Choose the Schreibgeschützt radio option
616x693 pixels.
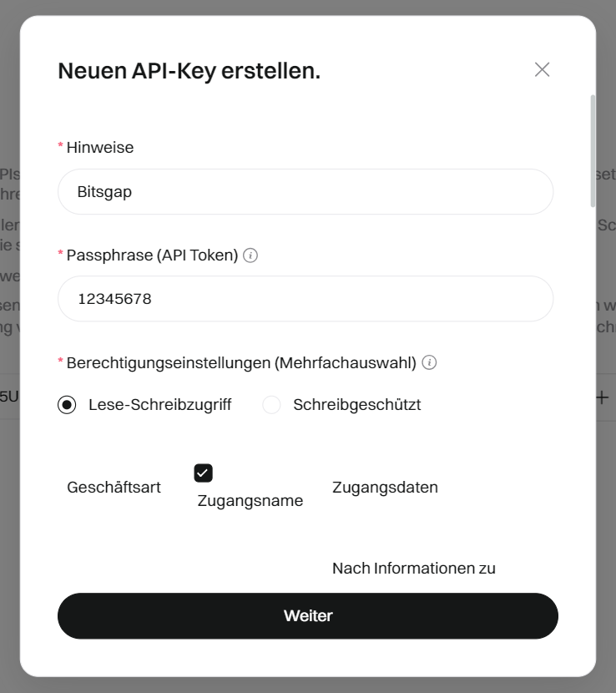pyautogui.click(x=271, y=405)
